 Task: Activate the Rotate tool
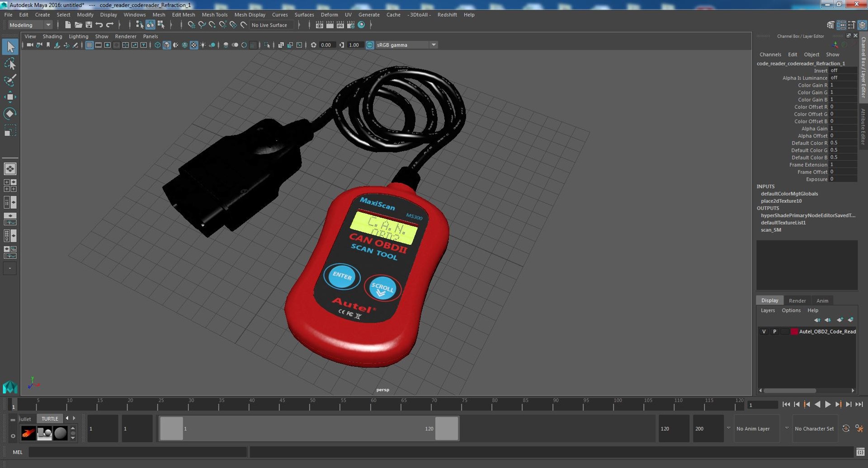[10, 114]
